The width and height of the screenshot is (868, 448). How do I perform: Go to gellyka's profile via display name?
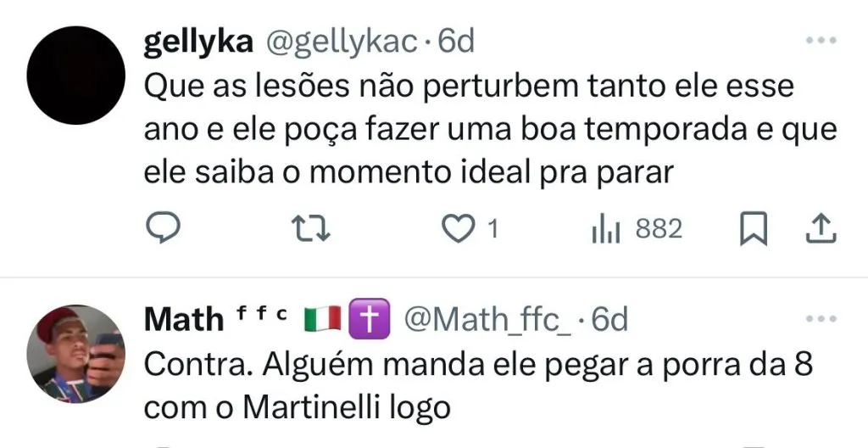(x=198, y=42)
